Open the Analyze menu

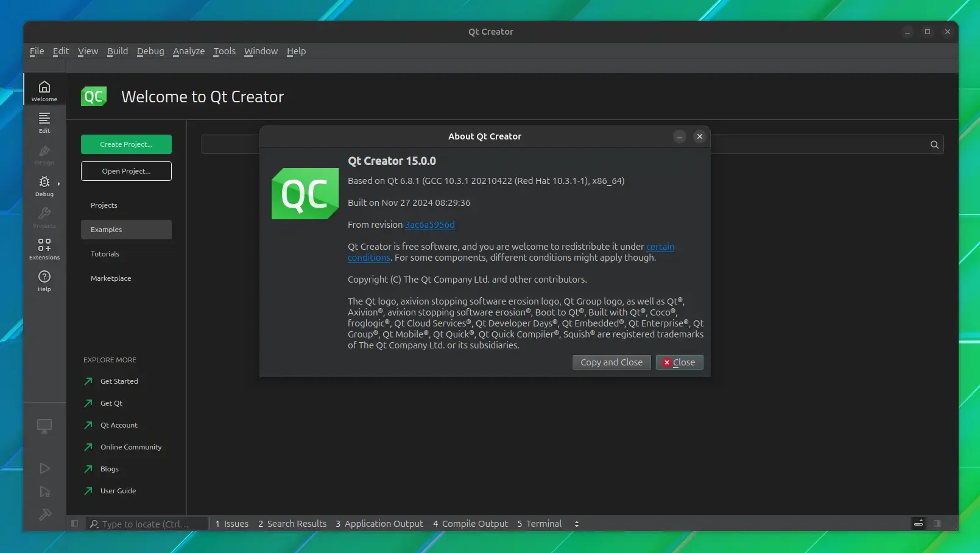189,51
